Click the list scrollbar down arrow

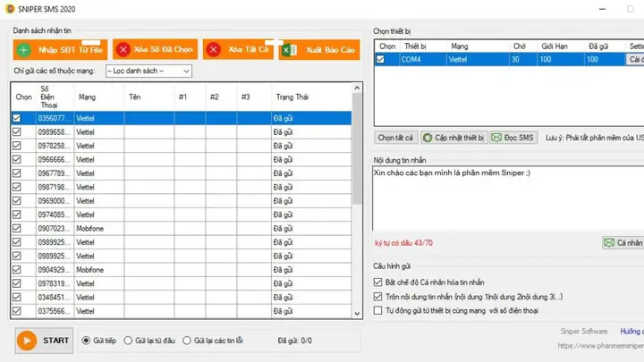[357, 314]
